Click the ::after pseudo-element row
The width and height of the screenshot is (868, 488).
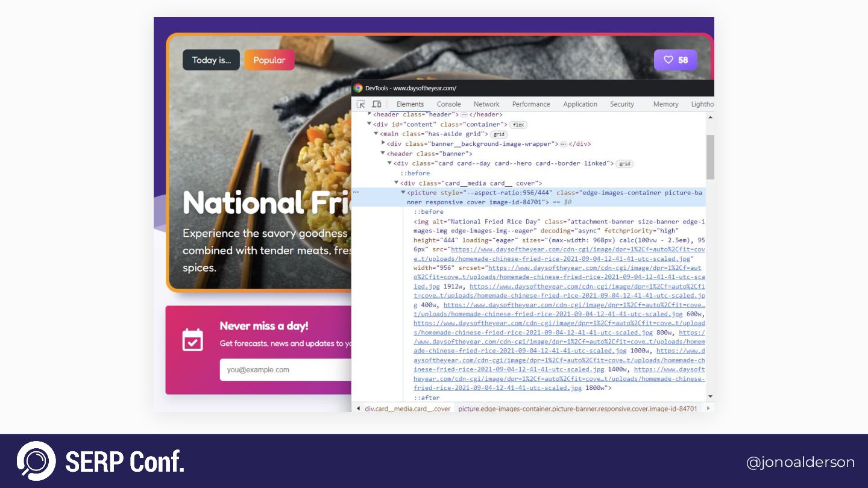427,398
